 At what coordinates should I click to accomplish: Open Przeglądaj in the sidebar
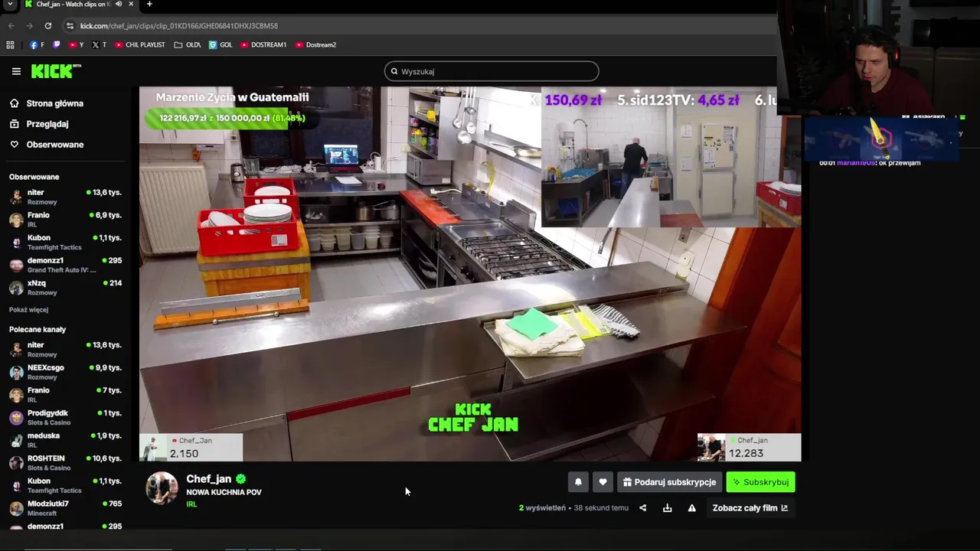(x=46, y=124)
